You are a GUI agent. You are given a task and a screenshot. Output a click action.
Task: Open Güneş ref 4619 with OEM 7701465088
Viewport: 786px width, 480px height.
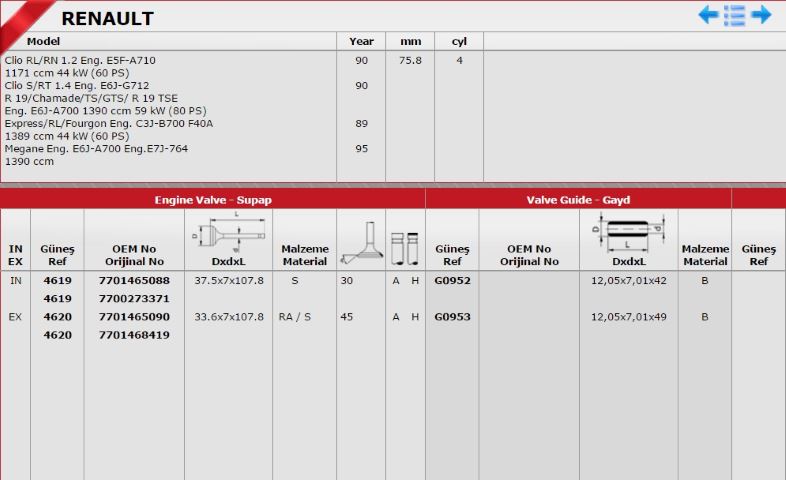tap(58, 281)
